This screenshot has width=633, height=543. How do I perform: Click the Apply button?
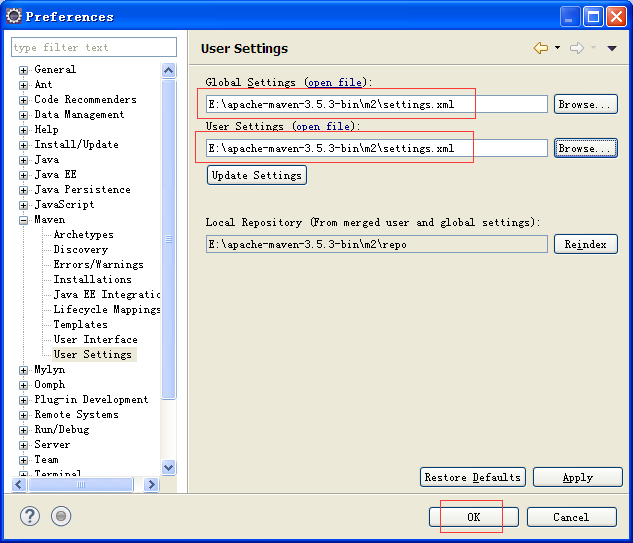point(578,477)
